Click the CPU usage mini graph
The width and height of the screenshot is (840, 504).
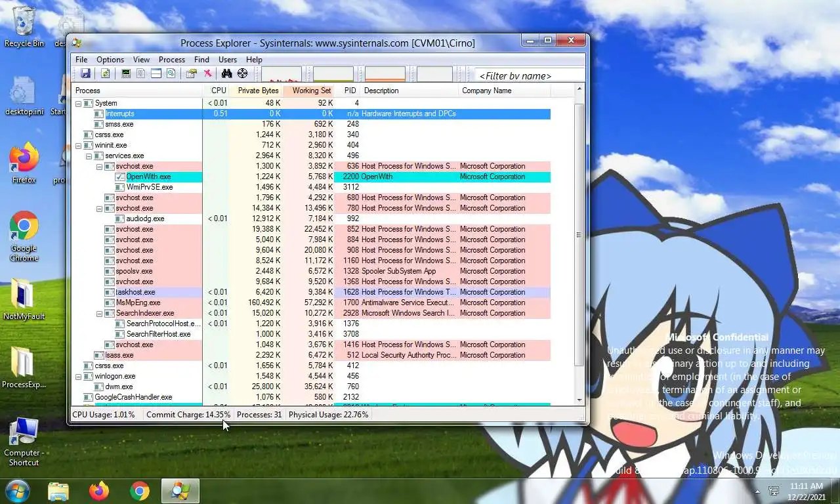tap(282, 74)
